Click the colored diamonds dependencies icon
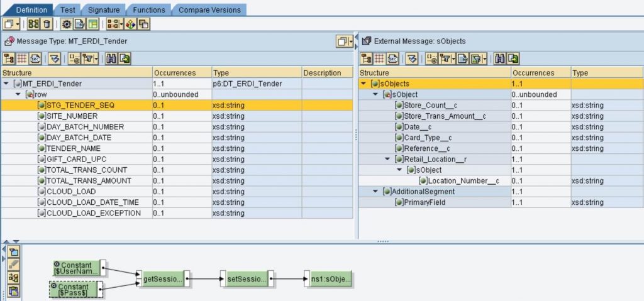Image resolution: width=644 pixels, height=301 pixels. click(131, 25)
